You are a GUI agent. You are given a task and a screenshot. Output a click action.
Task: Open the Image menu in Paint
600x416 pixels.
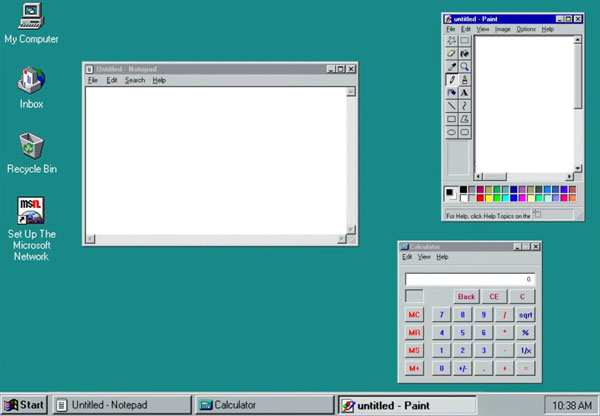coord(502,30)
